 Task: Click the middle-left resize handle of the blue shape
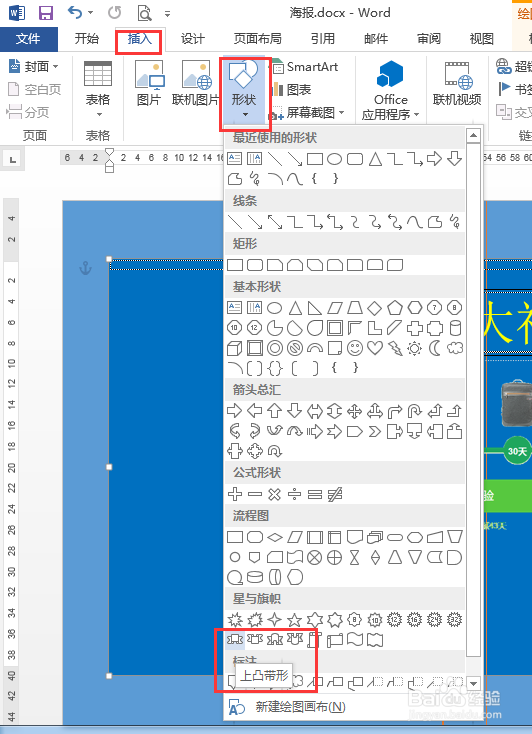pos(109,467)
